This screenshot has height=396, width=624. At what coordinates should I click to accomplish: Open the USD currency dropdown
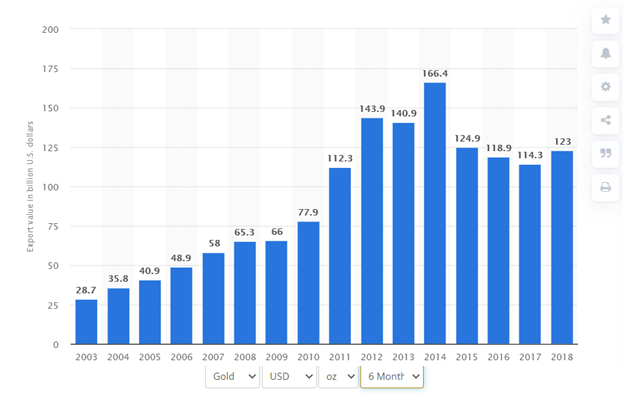[x=289, y=376]
